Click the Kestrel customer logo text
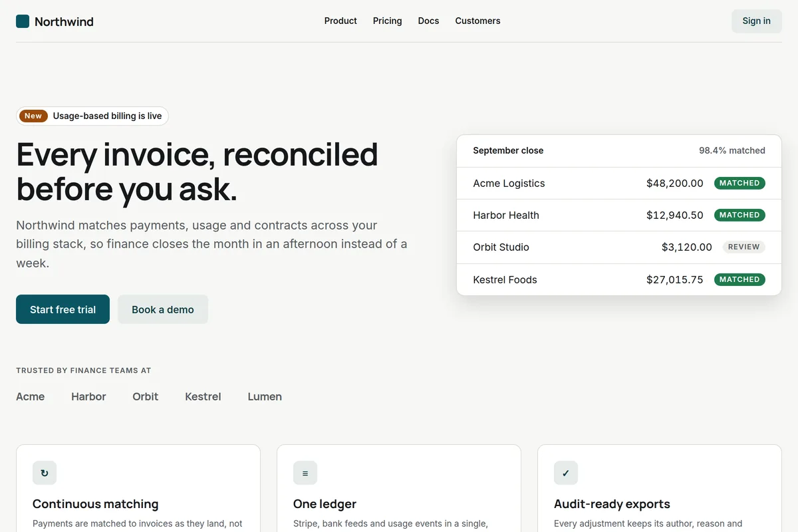 click(203, 397)
